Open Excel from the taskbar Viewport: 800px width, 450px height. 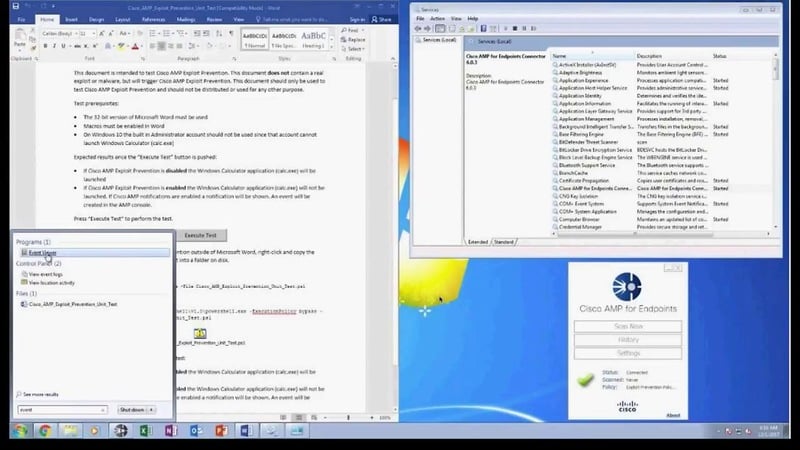[145, 431]
